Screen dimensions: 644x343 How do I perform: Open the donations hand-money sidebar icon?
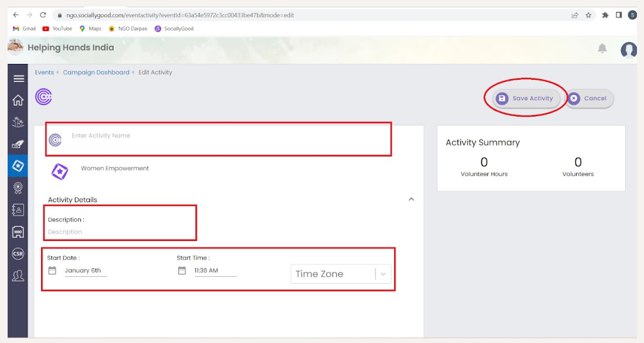[x=18, y=144]
